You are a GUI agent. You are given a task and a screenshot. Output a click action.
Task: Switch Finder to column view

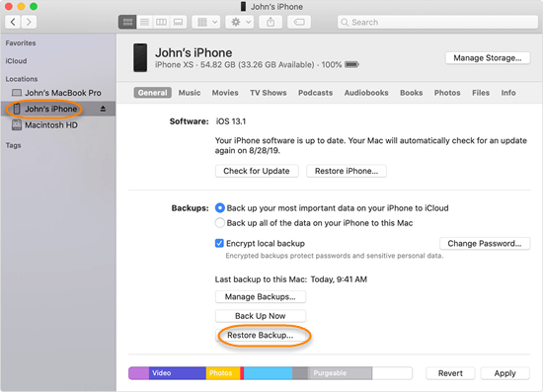click(x=161, y=22)
